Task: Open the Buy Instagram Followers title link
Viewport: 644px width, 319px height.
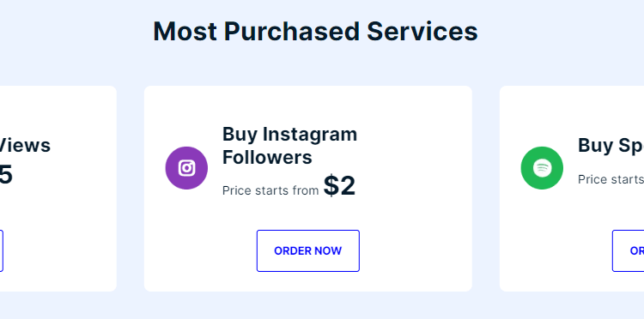Action: click(289, 146)
